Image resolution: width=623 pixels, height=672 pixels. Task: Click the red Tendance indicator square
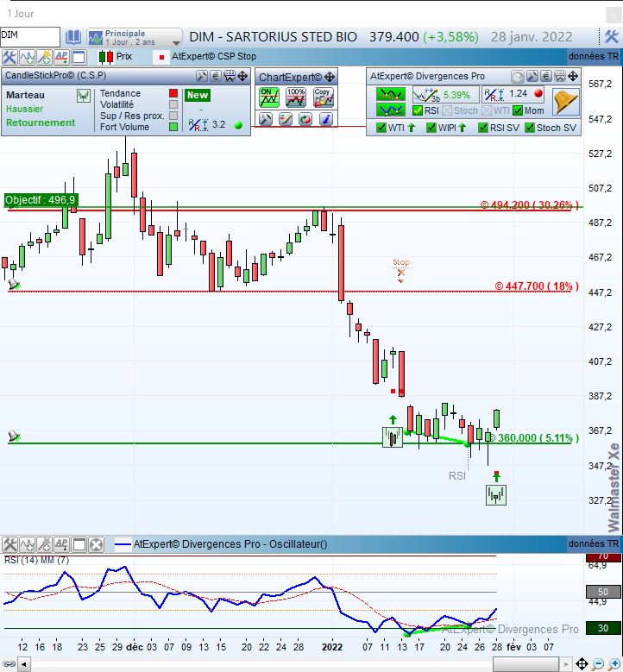173,93
